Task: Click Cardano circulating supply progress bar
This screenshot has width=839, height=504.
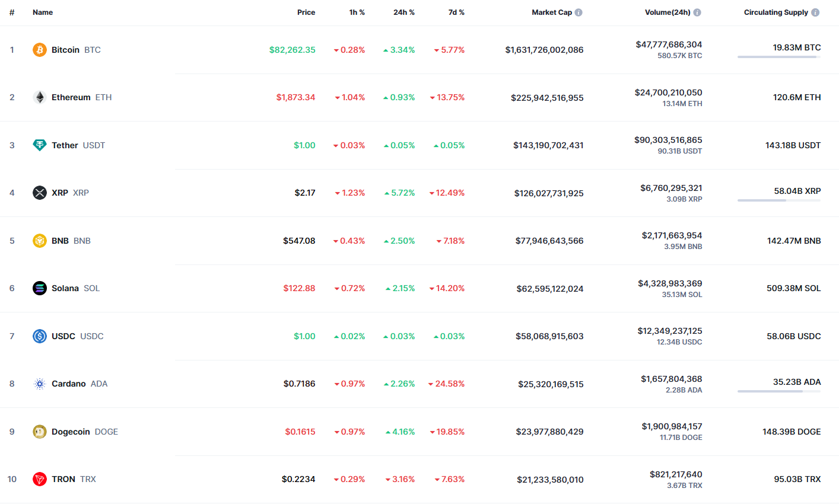Action: click(x=779, y=391)
